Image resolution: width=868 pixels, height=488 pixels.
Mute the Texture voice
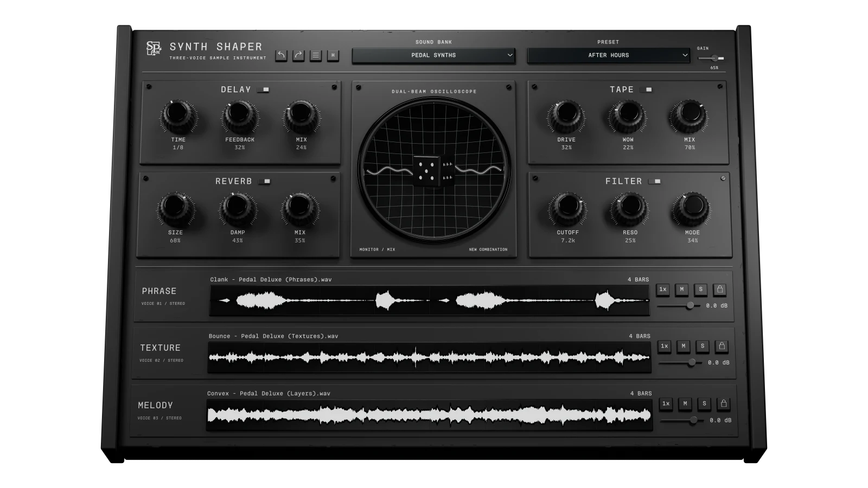click(x=684, y=346)
